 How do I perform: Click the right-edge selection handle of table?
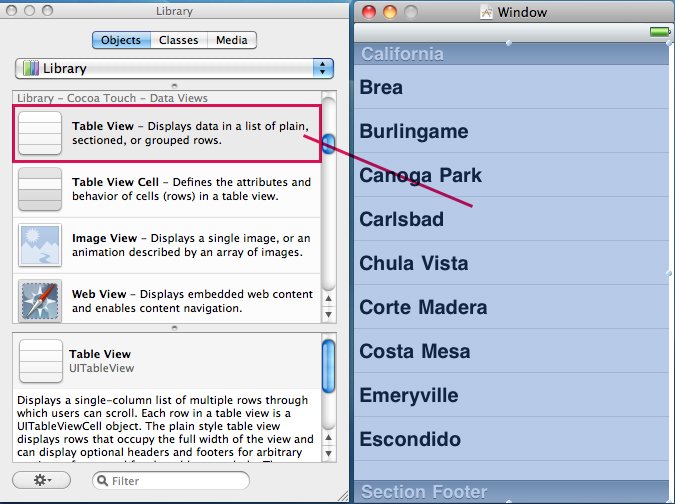coord(669,273)
